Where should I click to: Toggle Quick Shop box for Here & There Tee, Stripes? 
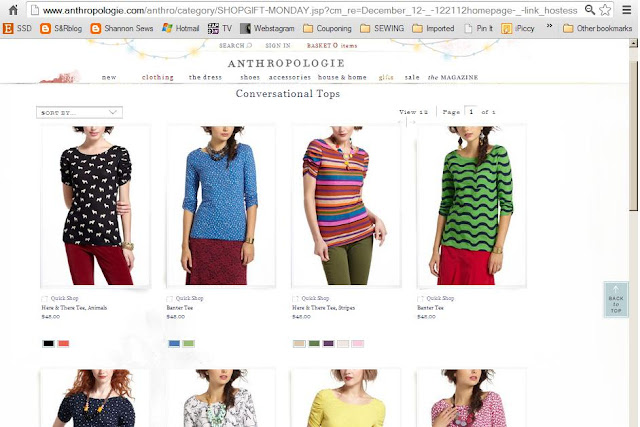click(x=296, y=298)
